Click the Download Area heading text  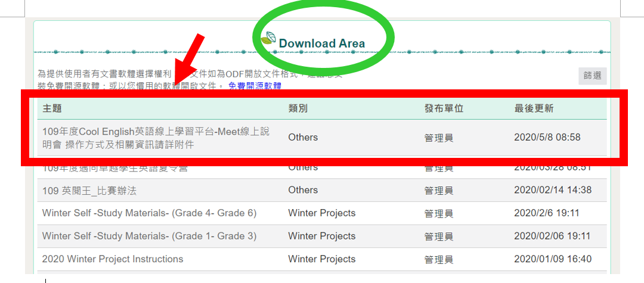pyautogui.click(x=321, y=43)
